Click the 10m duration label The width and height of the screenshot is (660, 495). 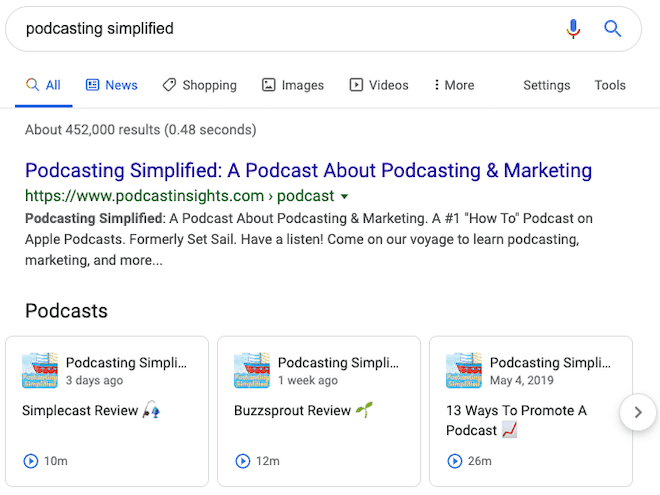(56, 461)
